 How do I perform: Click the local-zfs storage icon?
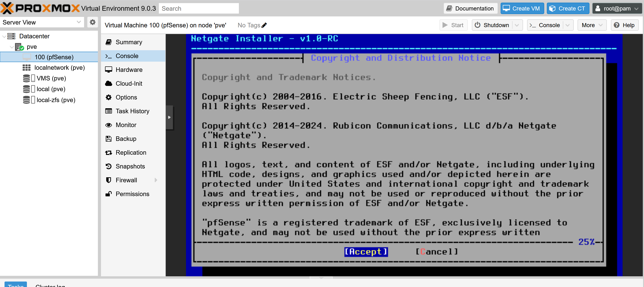pyautogui.click(x=26, y=100)
